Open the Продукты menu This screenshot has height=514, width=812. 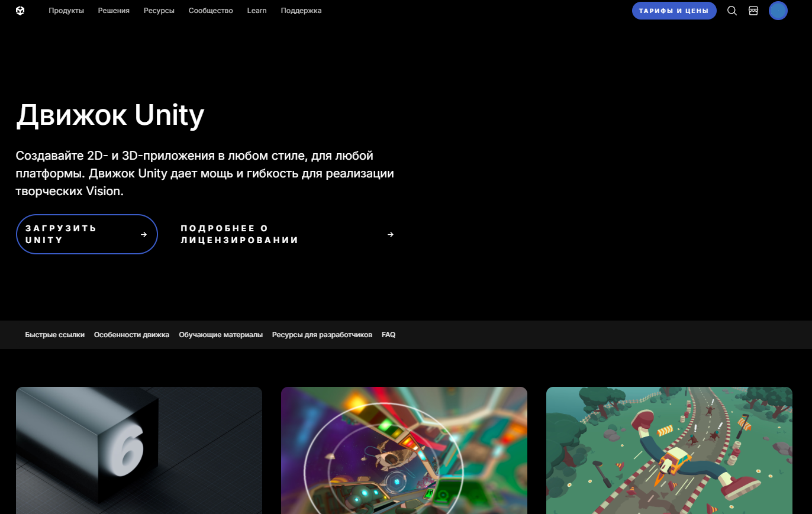(66, 11)
